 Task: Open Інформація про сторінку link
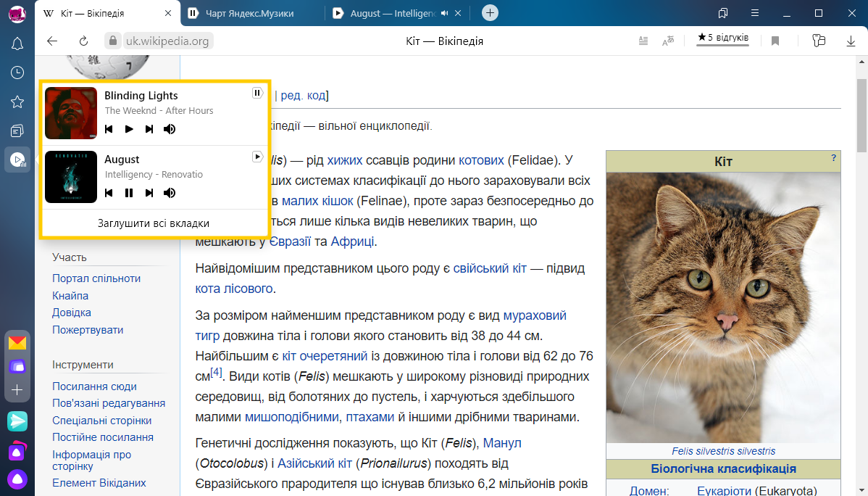coord(91,460)
